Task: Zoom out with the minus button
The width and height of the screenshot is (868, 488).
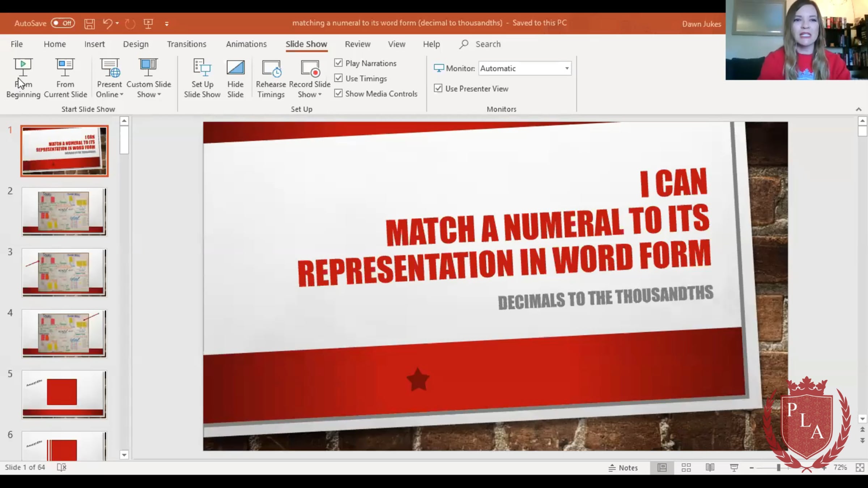Action: (752, 468)
